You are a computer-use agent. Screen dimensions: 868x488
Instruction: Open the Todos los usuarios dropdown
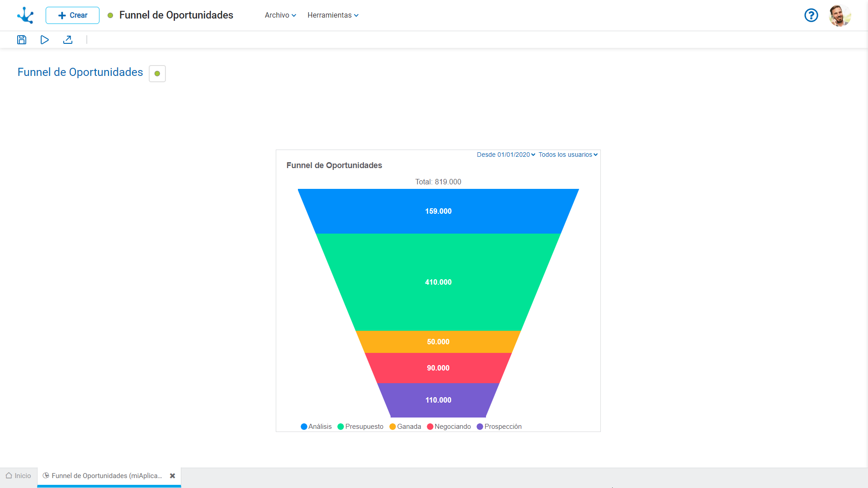(x=568, y=155)
